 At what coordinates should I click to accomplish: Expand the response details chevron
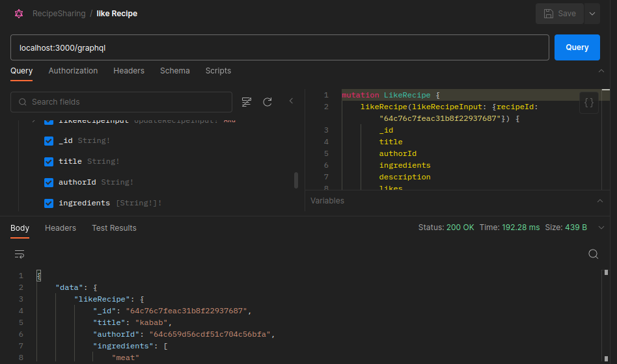601,227
